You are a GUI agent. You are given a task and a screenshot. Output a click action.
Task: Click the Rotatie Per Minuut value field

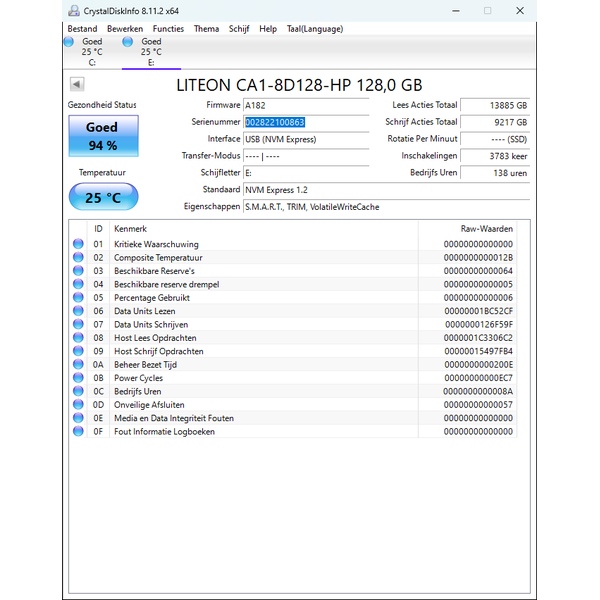495,139
